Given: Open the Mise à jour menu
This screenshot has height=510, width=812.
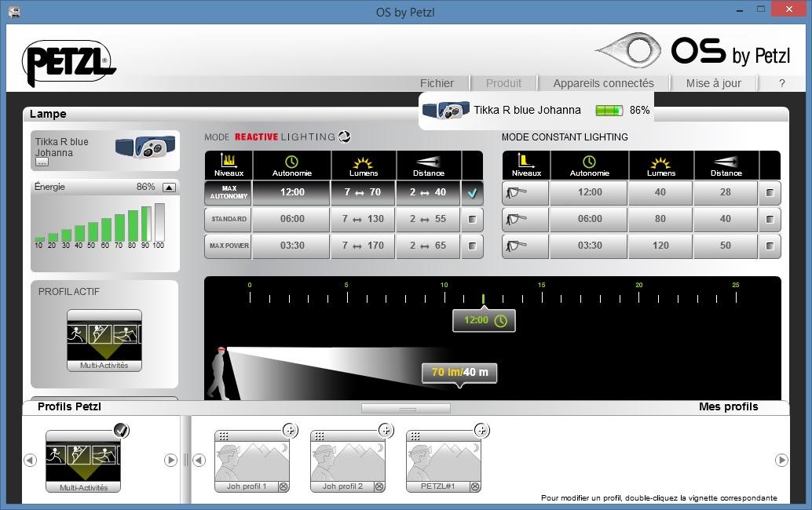Looking at the screenshot, I should (714, 83).
